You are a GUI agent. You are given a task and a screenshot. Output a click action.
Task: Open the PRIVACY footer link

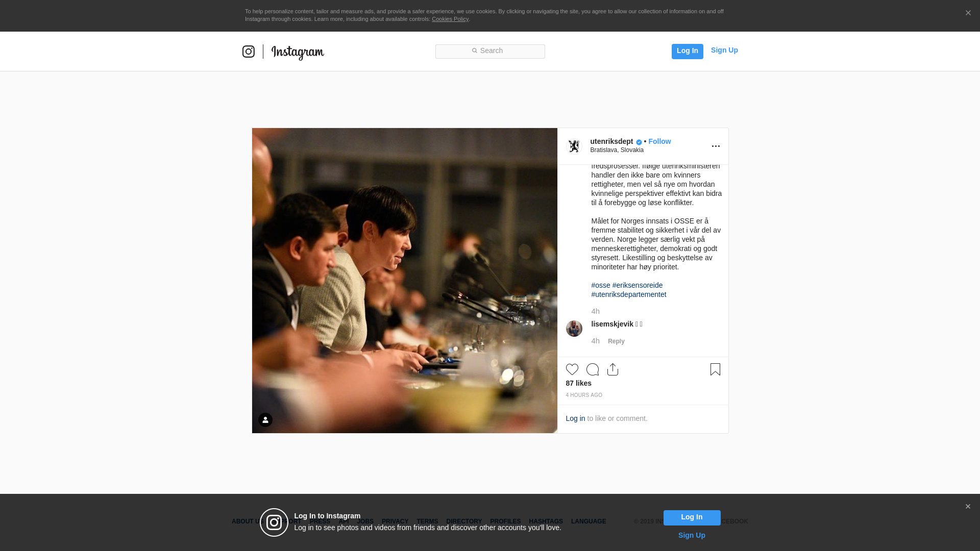coord(395,521)
